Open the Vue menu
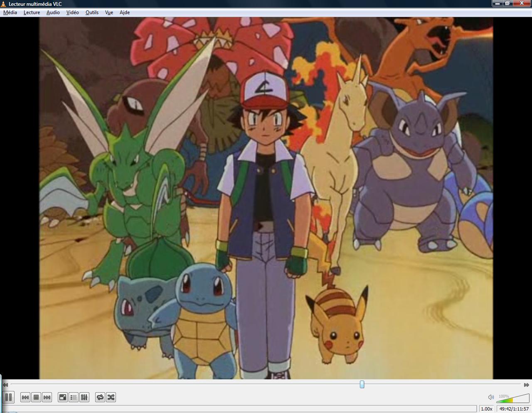This screenshot has height=413, width=532. click(x=109, y=12)
